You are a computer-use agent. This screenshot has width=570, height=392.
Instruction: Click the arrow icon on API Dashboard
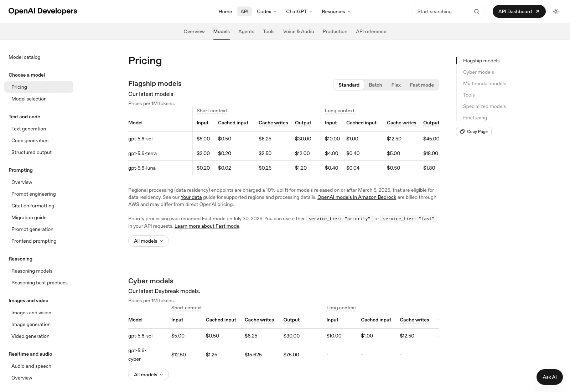537,11
